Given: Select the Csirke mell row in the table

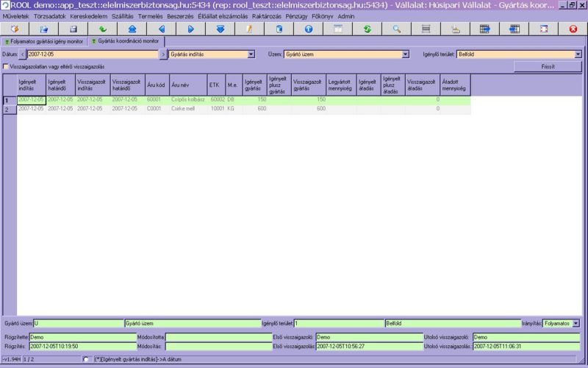Looking at the screenshot, I should [x=184, y=109].
